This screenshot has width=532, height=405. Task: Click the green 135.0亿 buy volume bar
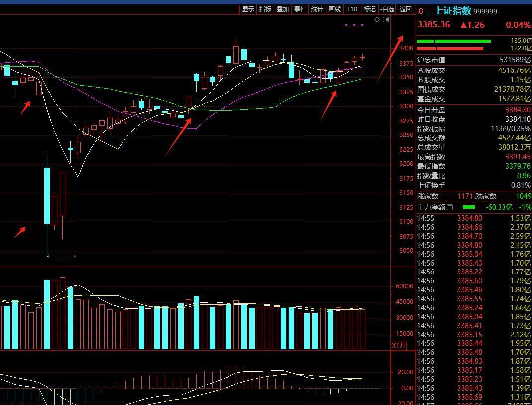454,41
